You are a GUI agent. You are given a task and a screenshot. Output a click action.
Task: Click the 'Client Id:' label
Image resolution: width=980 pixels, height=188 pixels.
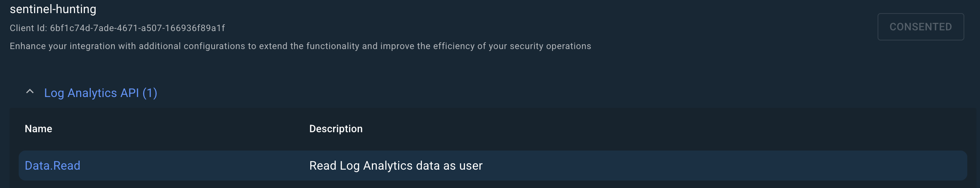click(28, 28)
